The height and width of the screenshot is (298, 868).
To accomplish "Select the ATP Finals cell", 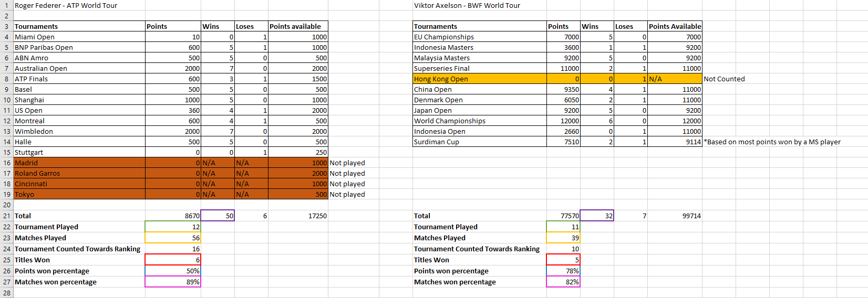I will (79, 79).
